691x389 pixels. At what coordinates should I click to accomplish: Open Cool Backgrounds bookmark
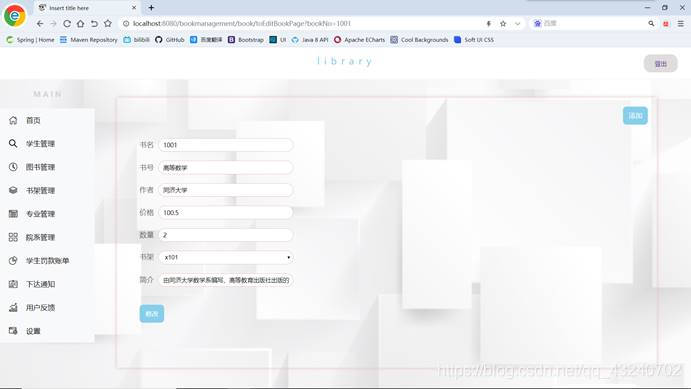pyautogui.click(x=419, y=40)
